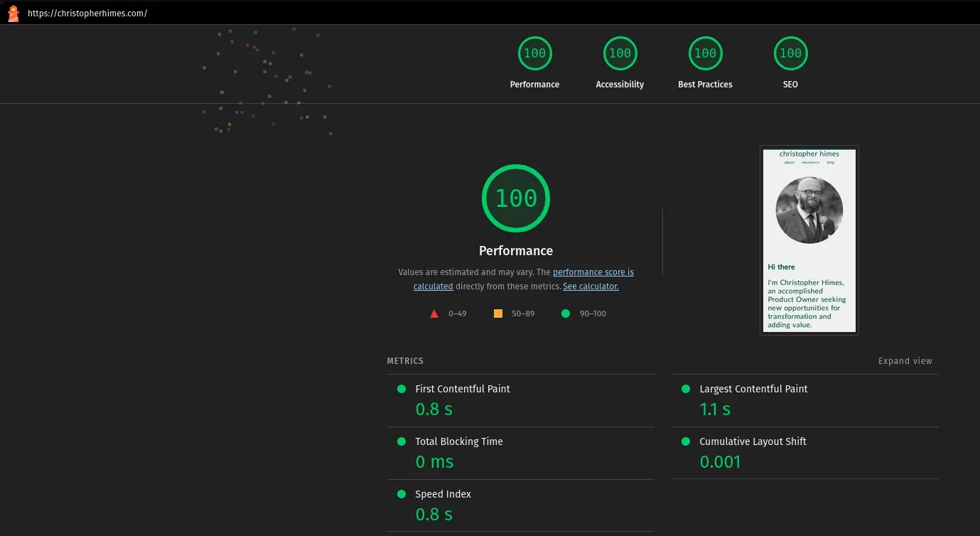Screen dimensions: 980x536
Task: Click the green dot beside Total Blocking Time
Action: 402,441
